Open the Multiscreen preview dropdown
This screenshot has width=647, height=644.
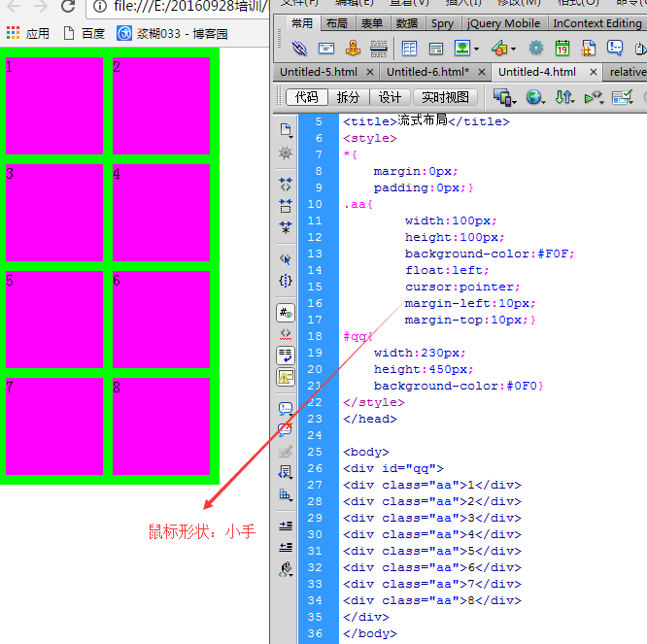click(504, 97)
